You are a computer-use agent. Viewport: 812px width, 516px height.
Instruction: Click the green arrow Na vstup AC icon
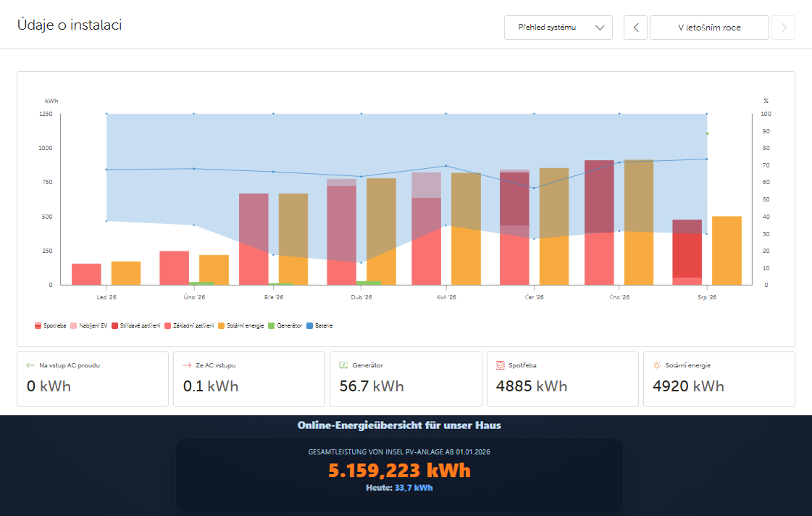click(30, 365)
